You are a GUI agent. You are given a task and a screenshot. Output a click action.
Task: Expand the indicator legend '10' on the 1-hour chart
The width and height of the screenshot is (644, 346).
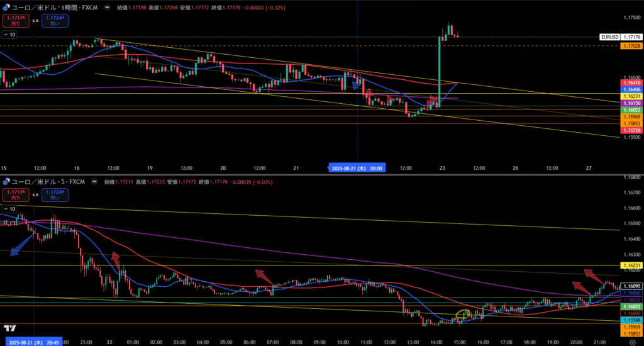(9, 35)
